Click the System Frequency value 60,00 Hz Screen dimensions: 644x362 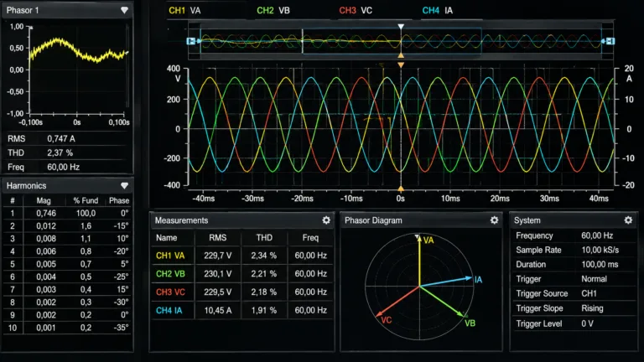point(597,235)
